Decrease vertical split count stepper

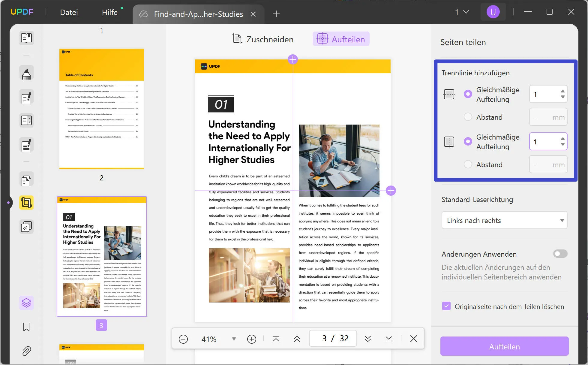click(x=563, y=144)
